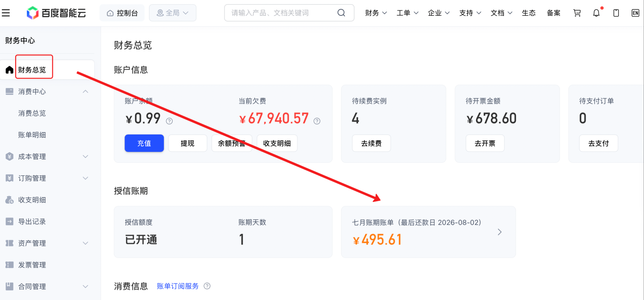Click the search magnifier icon
The height and width of the screenshot is (300, 644).
point(341,13)
